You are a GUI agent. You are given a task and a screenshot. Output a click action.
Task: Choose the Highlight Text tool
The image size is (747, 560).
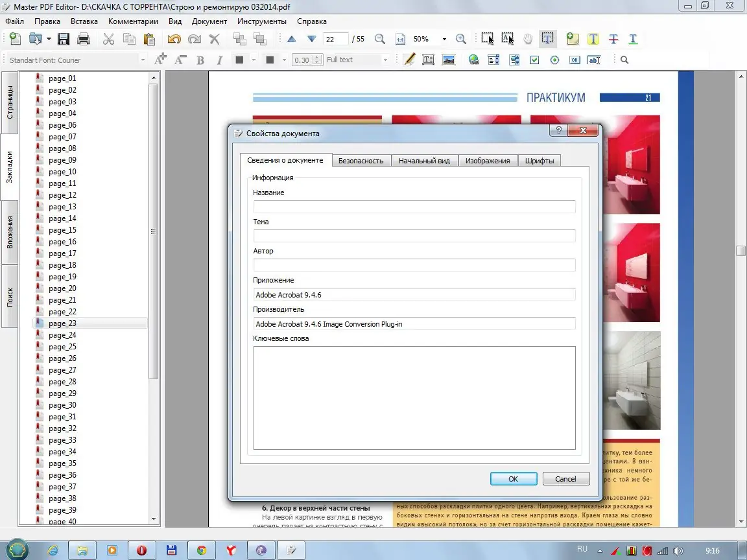click(593, 39)
